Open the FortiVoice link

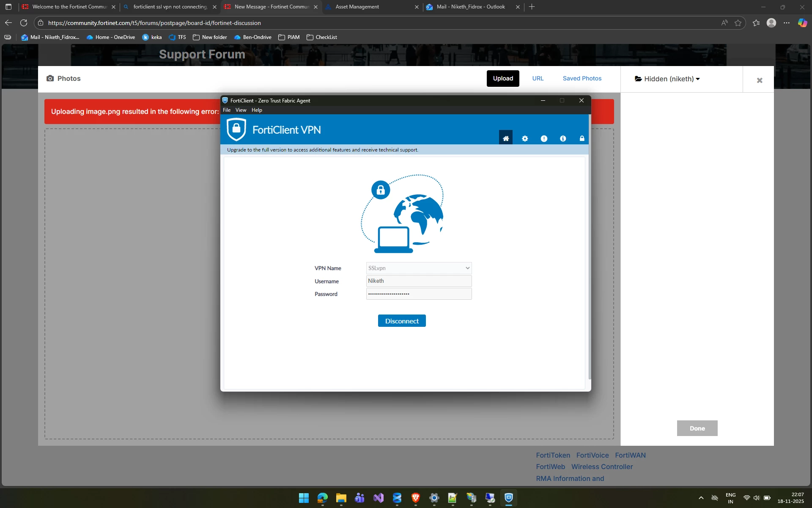click(593, 455)
